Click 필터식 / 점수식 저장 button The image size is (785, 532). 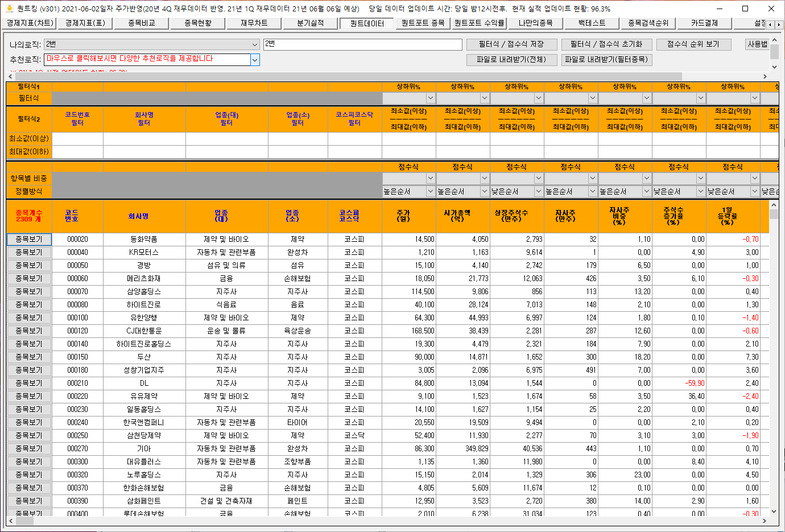pos(511,44)
